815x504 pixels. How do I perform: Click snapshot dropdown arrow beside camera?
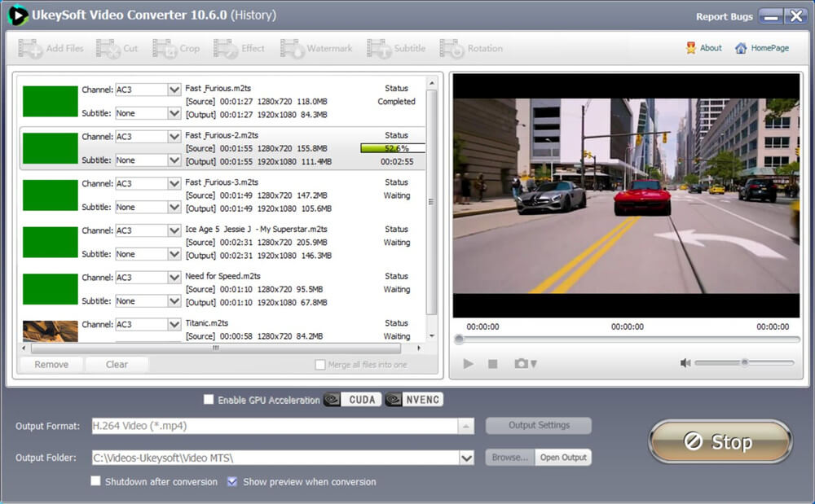pyautogui.click(x=534, y=365)
